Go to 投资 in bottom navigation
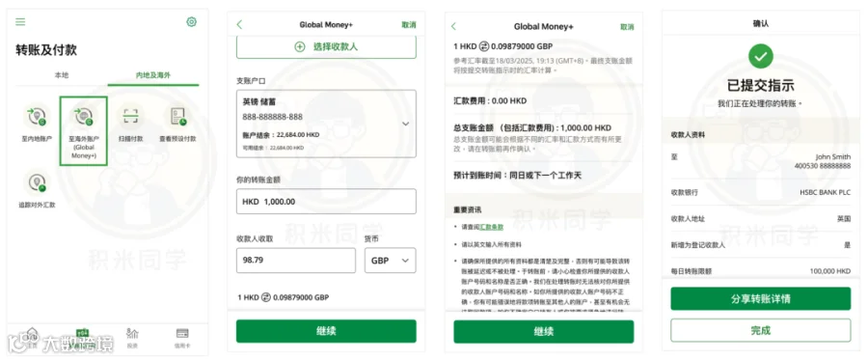 click(132, 339)
